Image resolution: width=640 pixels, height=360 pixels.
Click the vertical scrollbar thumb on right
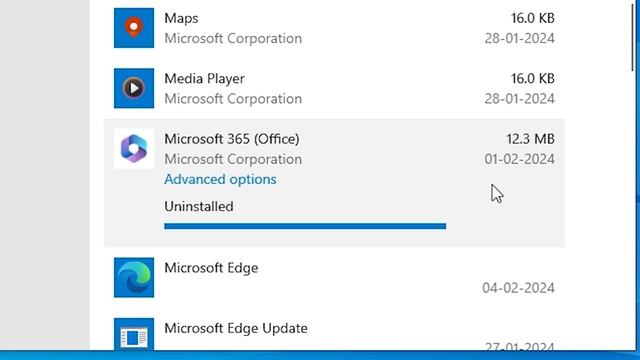[632, 37]
